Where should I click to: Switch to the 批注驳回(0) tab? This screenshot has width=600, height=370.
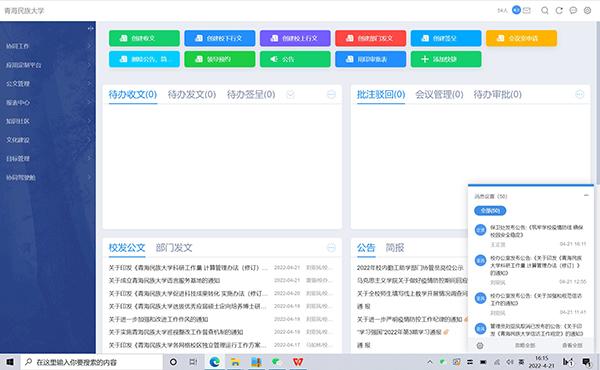[381, 95]
